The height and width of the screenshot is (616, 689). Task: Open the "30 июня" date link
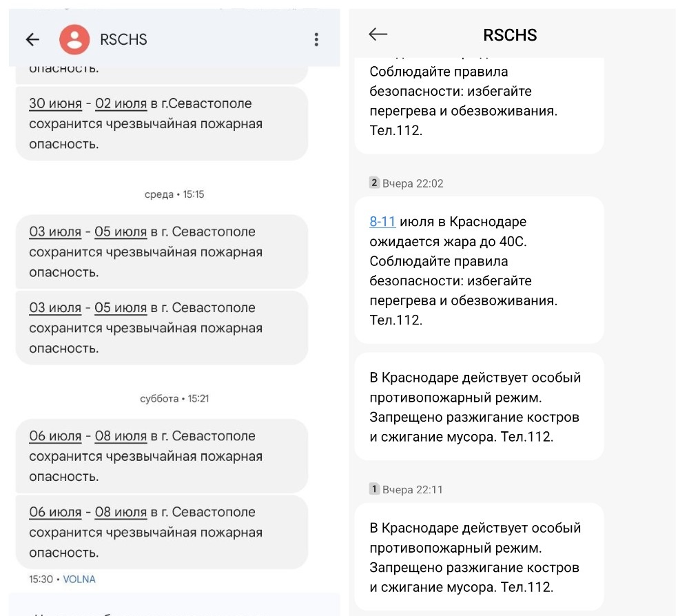tap(55, 104)
